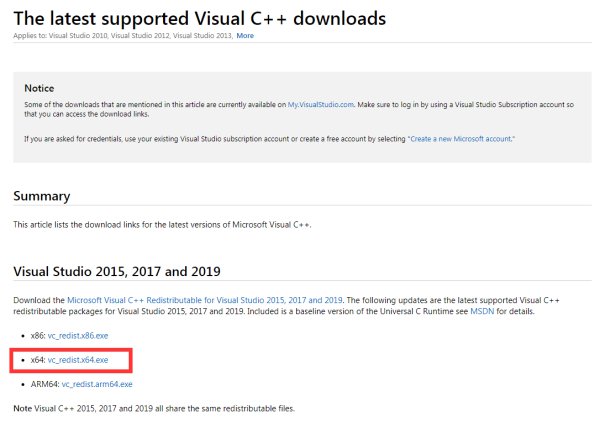Click the x86 bullet label
The width and height of the screenshot is (600, 429).
[37, 337]
